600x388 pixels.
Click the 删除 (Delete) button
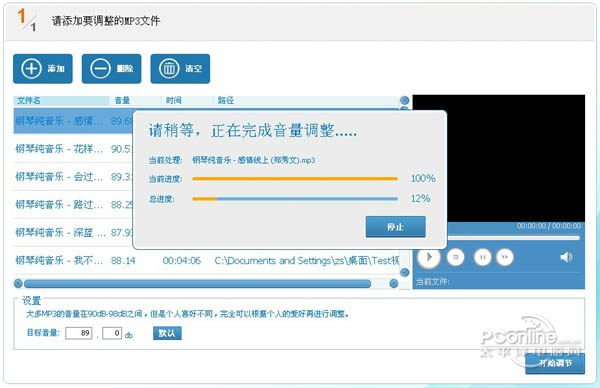pyautogui.click(x=111, y=69)
